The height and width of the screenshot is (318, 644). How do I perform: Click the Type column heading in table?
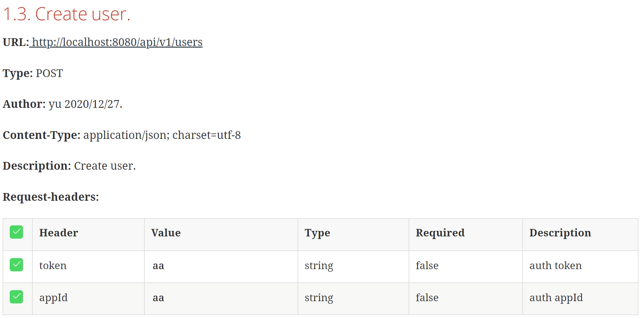(x=317, y=233)
